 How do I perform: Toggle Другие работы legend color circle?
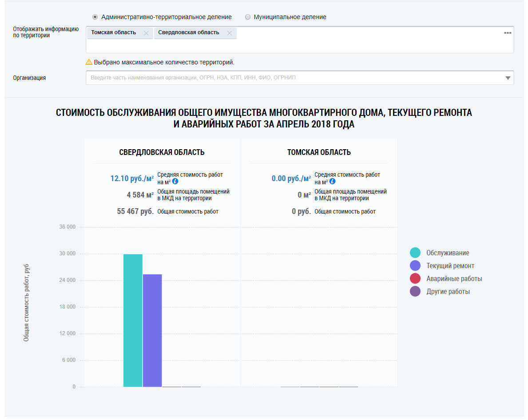pos(415,292)
